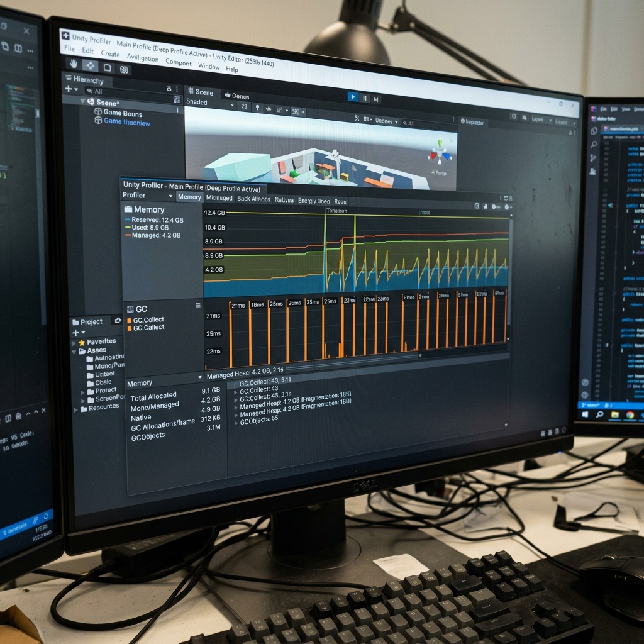Click the 18ms spike marker in GC chart
This screenshot has height=644, width=644.
point(257,305)
